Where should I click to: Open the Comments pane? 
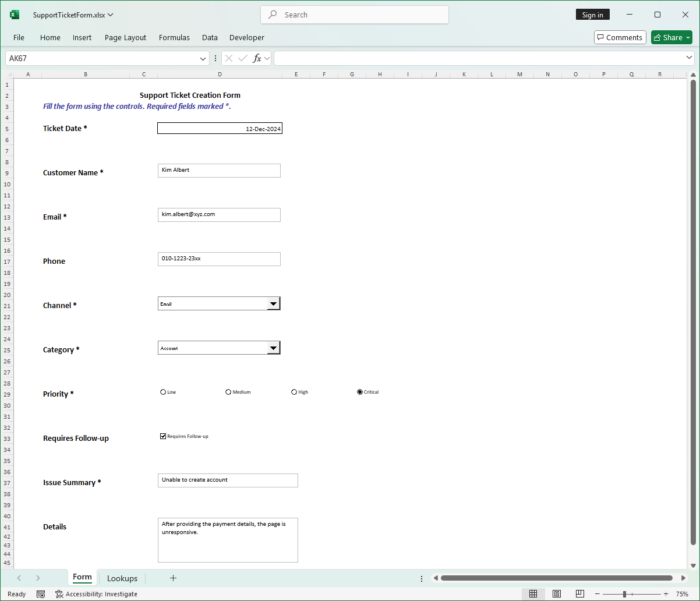[x=620, y=37]
